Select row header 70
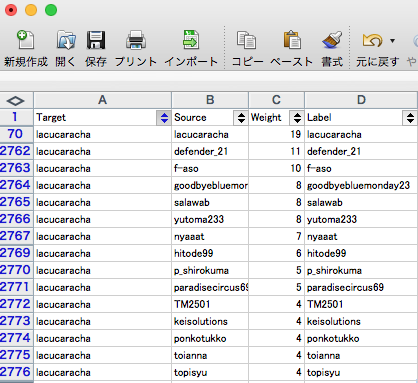Viewport: 418px width, 383px height. tap(16, 134)
